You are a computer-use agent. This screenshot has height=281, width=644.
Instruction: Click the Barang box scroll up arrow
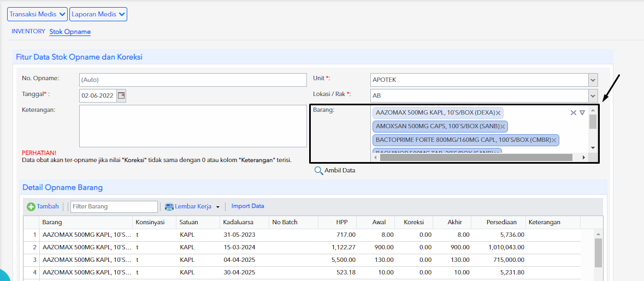[x=593, y=110]
